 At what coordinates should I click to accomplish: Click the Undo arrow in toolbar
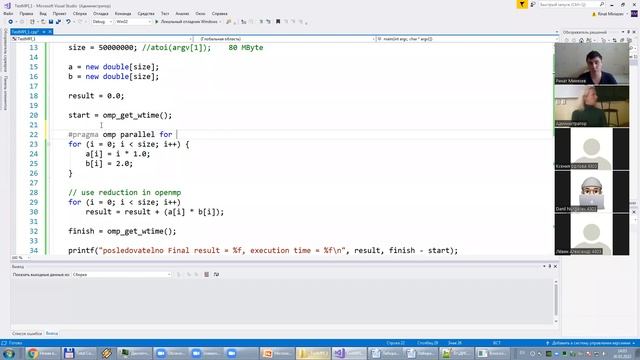pyautogui.click(x=68, y=22)
